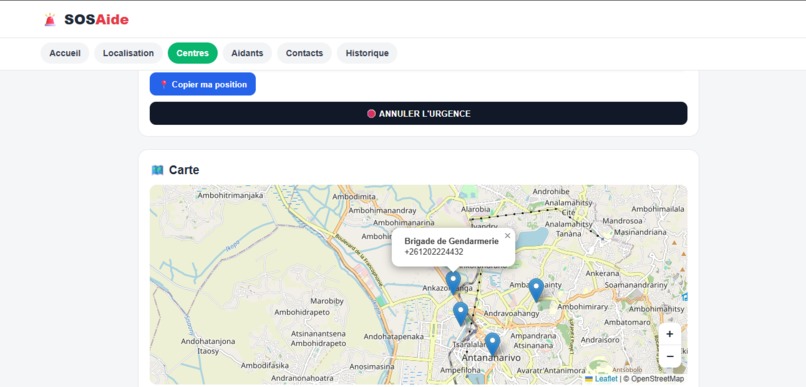The height and width of the screenshot is (387, 806).
Task: Click the SOSAide brand name text
Action: point(97,20)
